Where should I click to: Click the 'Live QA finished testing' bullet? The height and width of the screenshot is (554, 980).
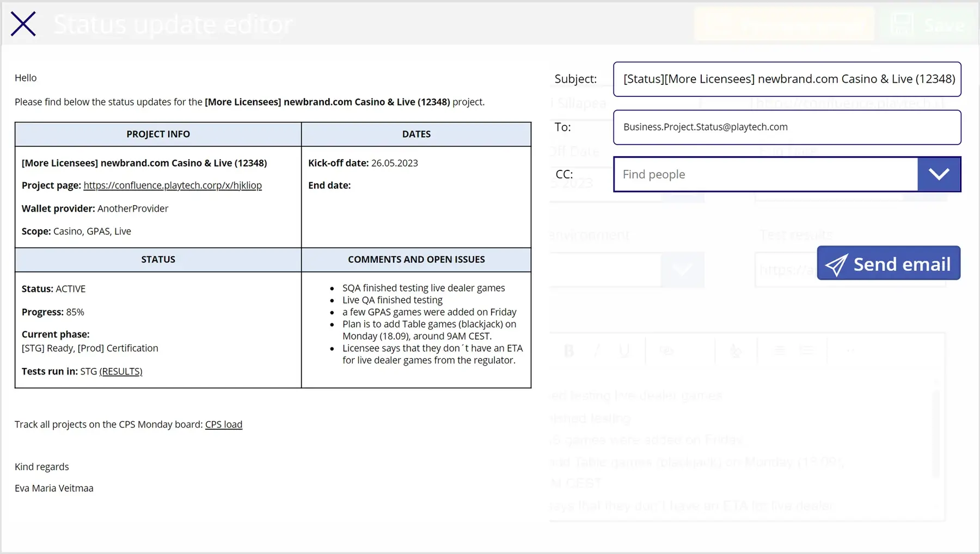coord(393,300)
